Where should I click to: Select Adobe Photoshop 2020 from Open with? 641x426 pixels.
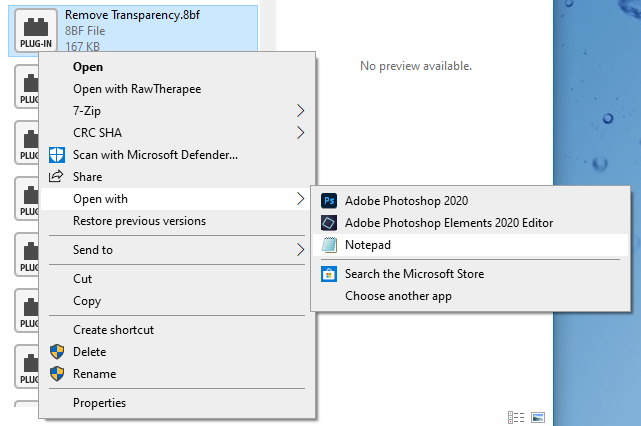click(470, 201)
